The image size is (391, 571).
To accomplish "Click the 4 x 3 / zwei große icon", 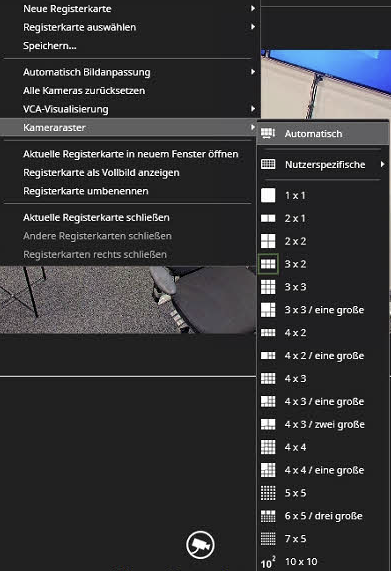I will click(268, 424).
